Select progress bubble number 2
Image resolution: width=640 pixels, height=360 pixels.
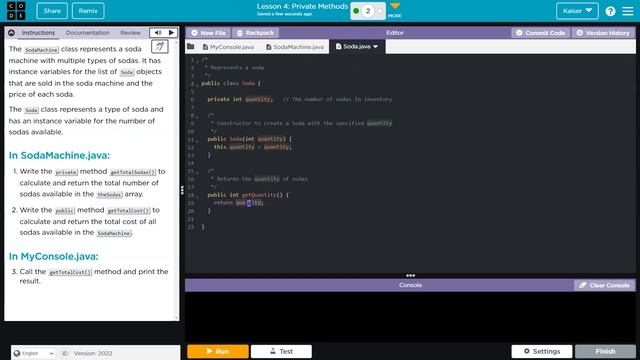(x=368, y=11)
